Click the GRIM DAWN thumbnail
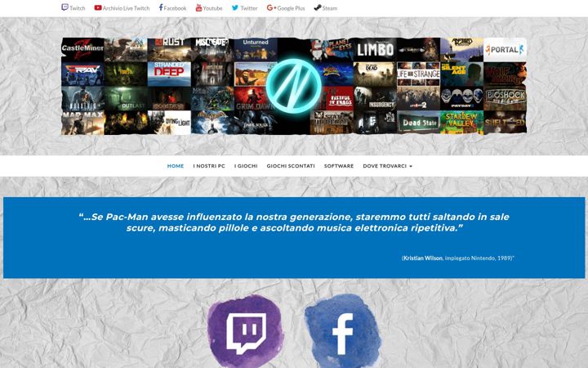 [x=253, y=98]
